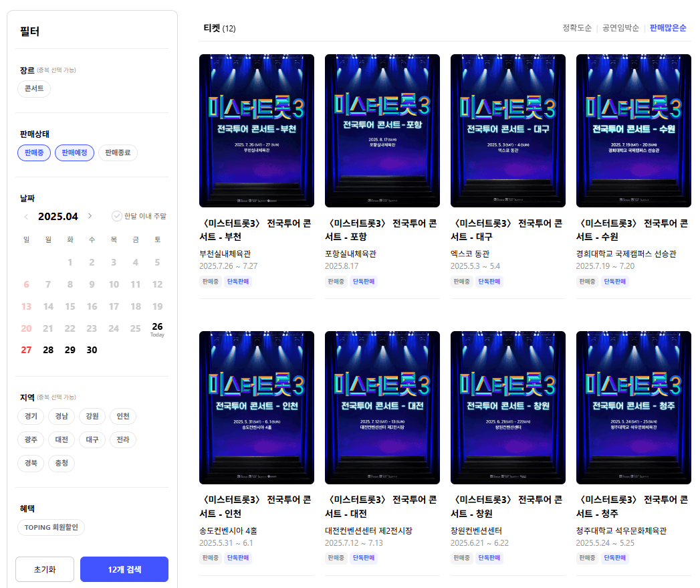This screenshot has height=588, width=700.
Task: Toggle the TOPING 회원할인 benefit filter
Action: click(51, 527)
